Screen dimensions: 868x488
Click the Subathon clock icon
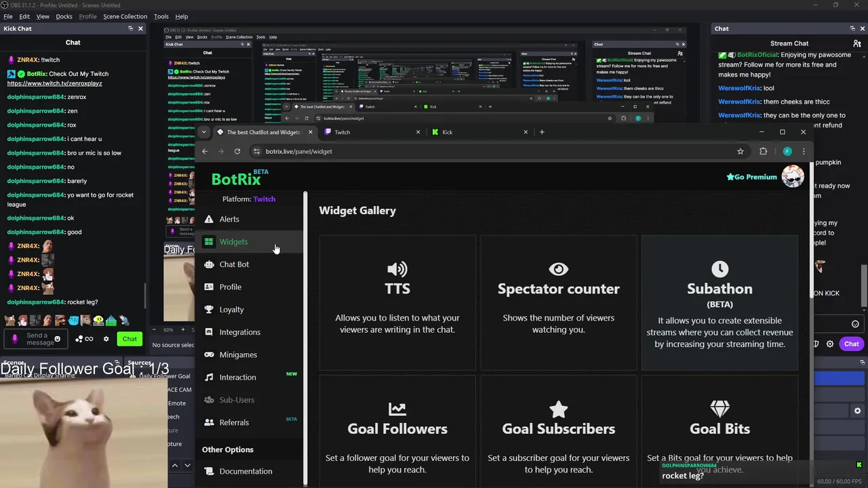click(719, 269)
